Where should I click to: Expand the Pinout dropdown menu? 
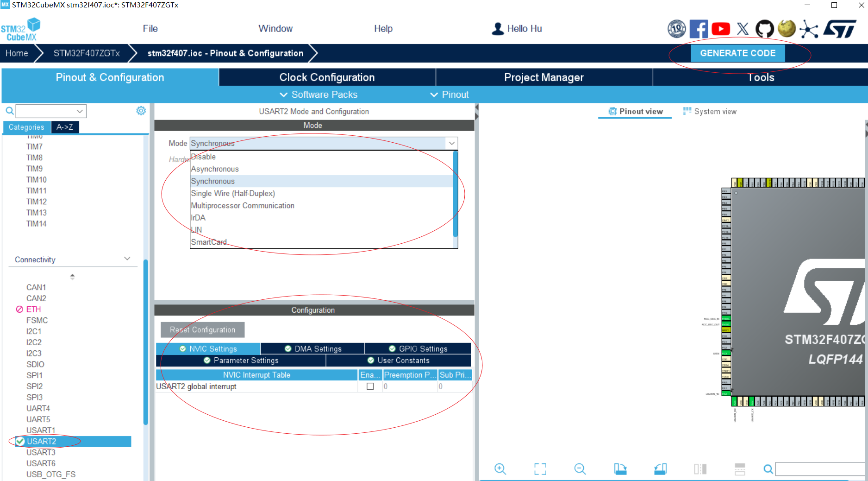(449, 95)
